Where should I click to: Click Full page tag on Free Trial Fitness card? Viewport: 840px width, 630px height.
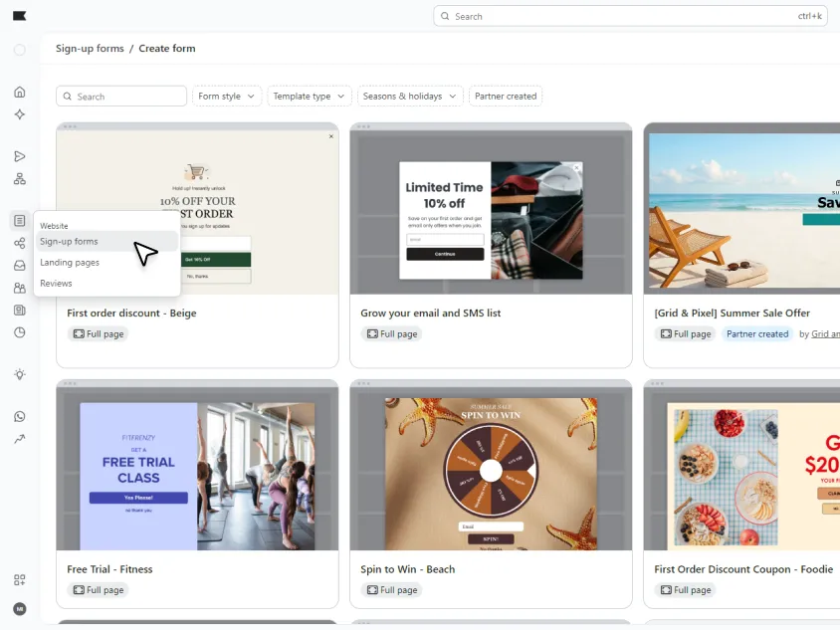point(99,590)
